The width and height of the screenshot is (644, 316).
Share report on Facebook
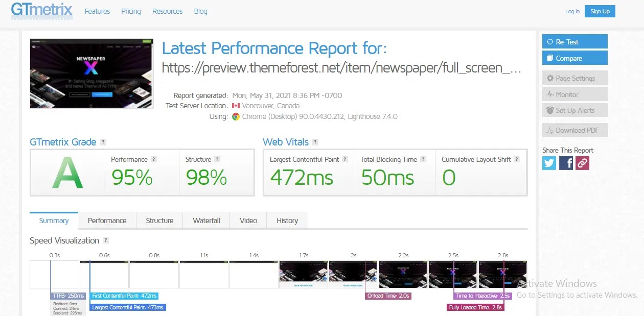(566, 163)
